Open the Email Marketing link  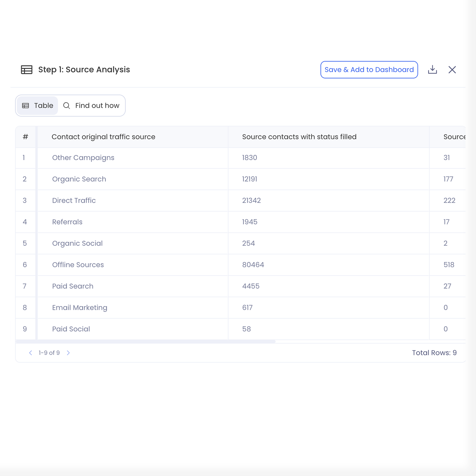(x=79, y=308)
